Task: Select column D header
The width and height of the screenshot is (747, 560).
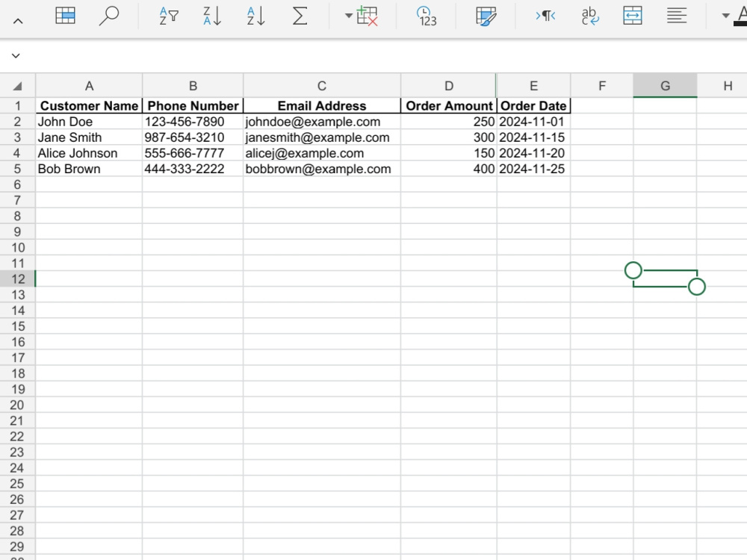Action: (449, 86)
